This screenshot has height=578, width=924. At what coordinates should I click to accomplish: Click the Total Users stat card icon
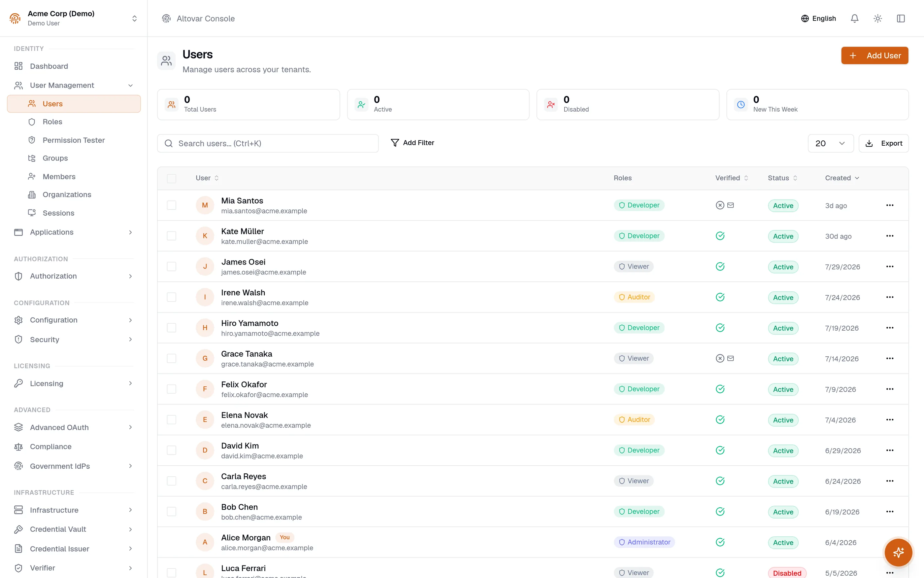(x=172, y=104)
